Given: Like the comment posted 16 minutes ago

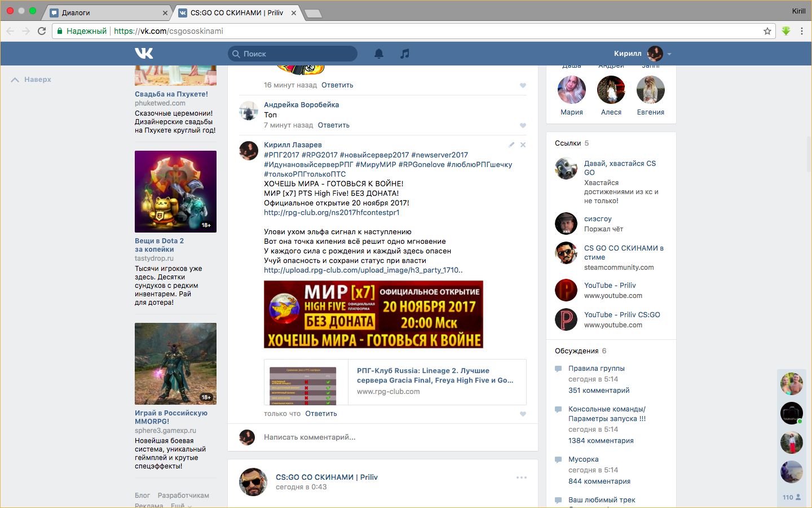Looking at the screenshot, I should [x=523, y=86].
